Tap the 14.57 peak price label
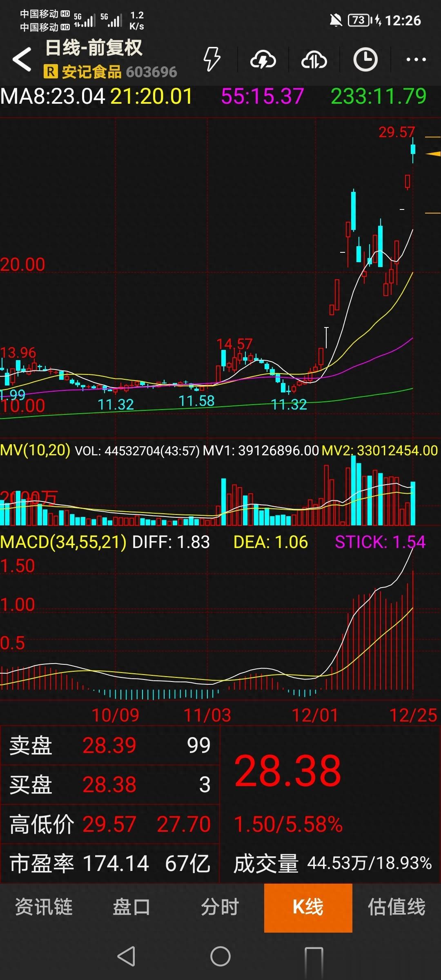This screenshot has width=441, height=980. (x=234, y=344)
